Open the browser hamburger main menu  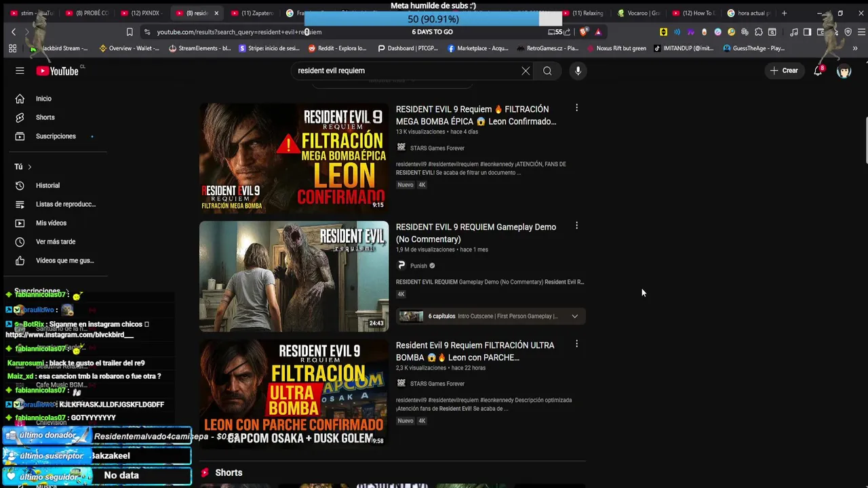[861, 32]
